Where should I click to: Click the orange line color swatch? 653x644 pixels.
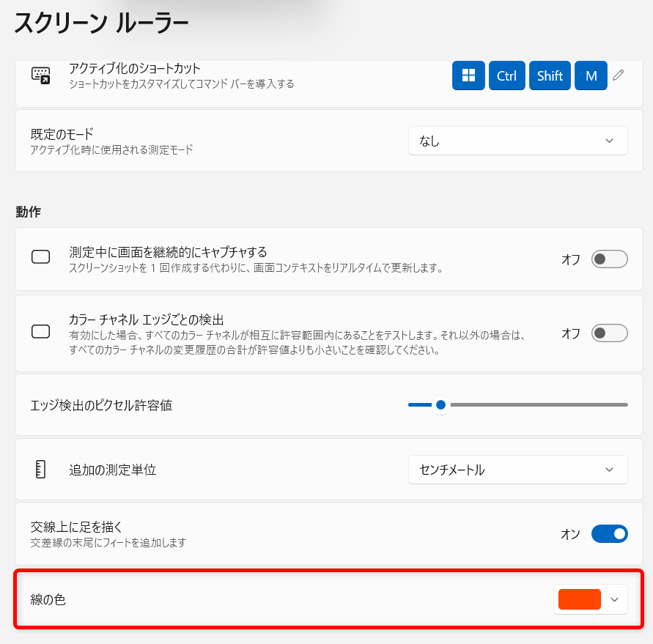point(579,599)
